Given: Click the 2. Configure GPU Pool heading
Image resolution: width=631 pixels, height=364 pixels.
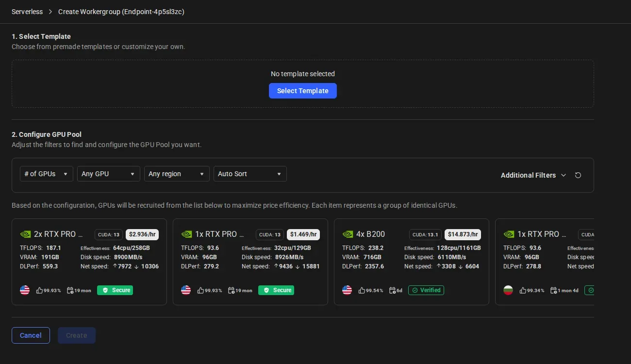Looking at the screenshot, I should point(47,134).
